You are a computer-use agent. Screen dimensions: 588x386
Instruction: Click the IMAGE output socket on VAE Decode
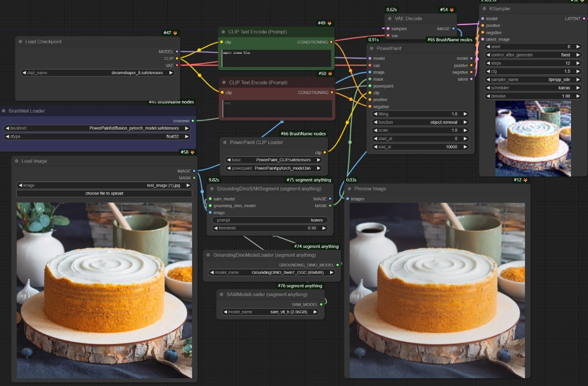click(x=453, y=29)
